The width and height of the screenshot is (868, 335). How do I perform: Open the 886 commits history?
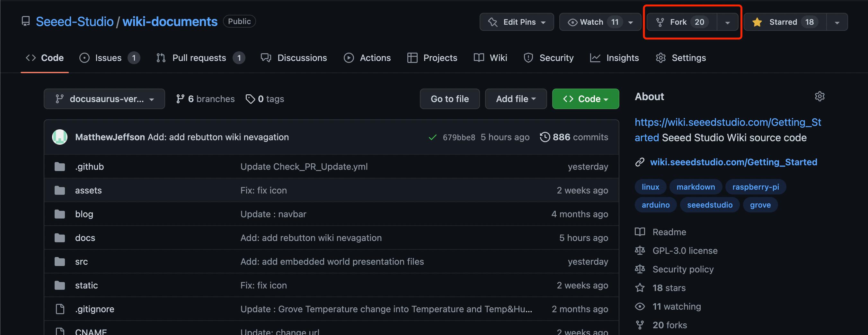coord(574,137)
